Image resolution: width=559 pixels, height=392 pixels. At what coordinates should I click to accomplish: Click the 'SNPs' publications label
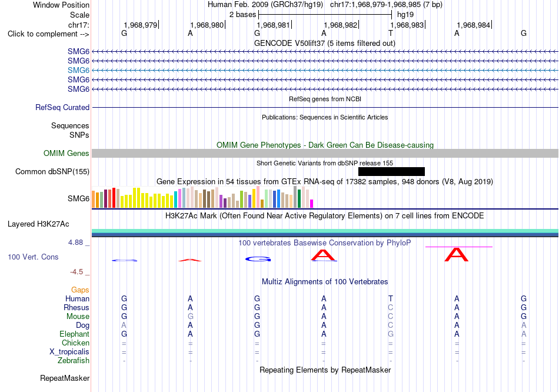(x=79, y=135)
